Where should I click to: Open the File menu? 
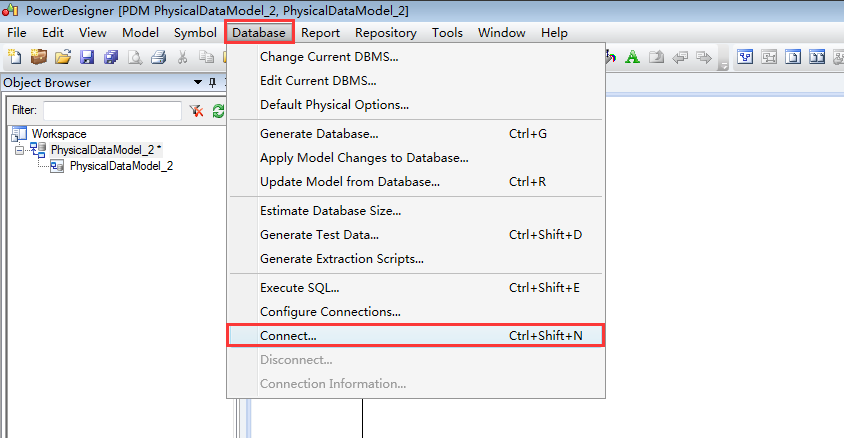pos(17,33)
